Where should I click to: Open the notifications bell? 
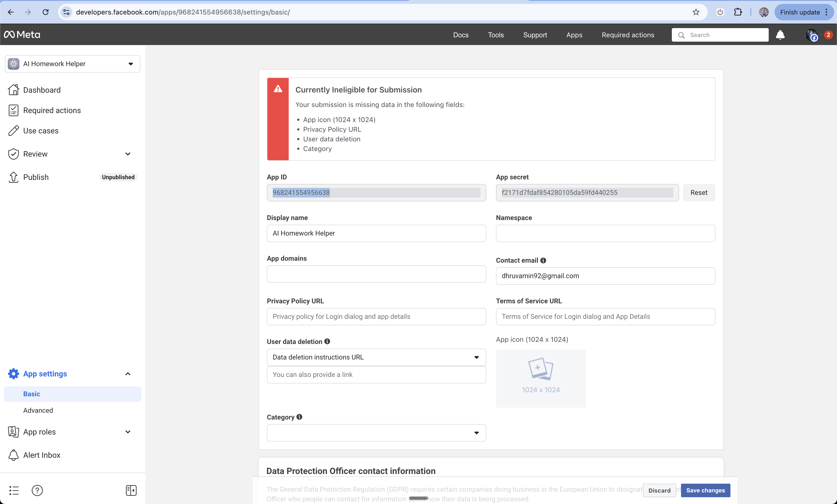point(780,35)
